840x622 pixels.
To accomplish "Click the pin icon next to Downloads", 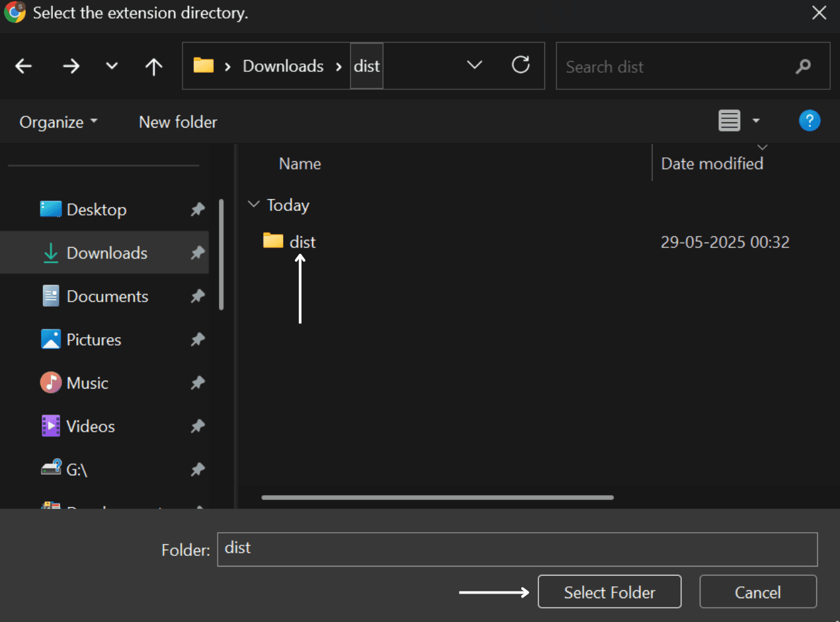I will (x=198, y=253).
